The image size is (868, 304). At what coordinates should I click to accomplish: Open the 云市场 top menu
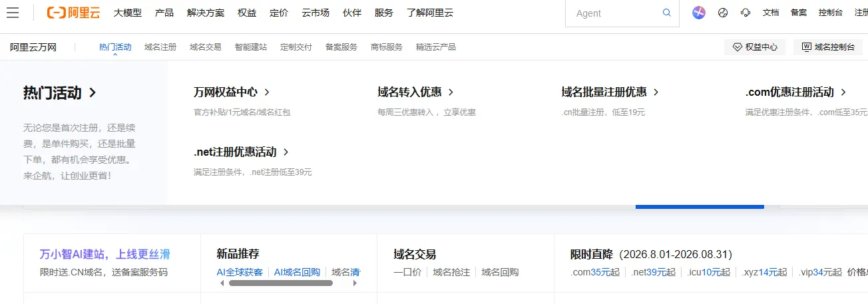(x=316, y=13)
